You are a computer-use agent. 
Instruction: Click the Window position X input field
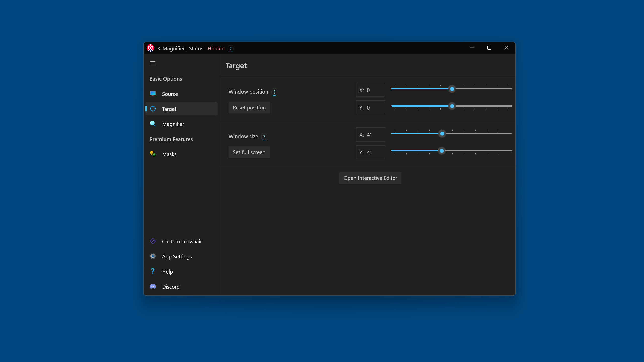[x=370, y=90]
